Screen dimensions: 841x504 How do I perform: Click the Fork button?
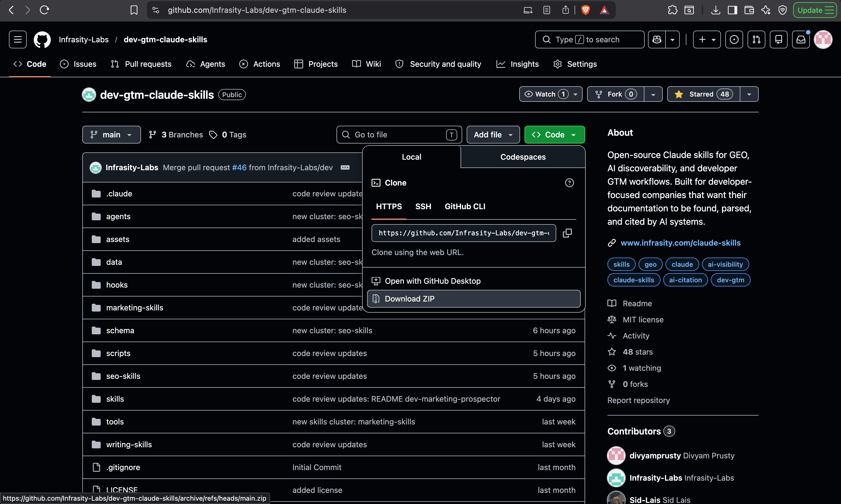click(615, 94)
